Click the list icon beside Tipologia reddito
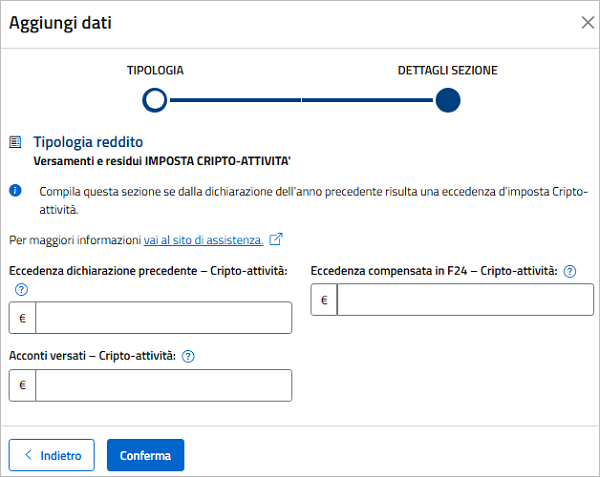This screenshot has width=600, height=477. click(x=15, y=143)
